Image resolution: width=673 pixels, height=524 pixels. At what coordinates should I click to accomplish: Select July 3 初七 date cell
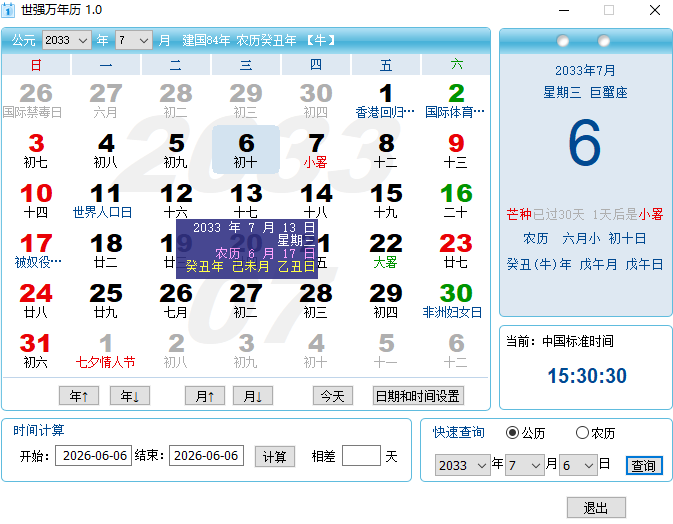[x=36, y=149]
